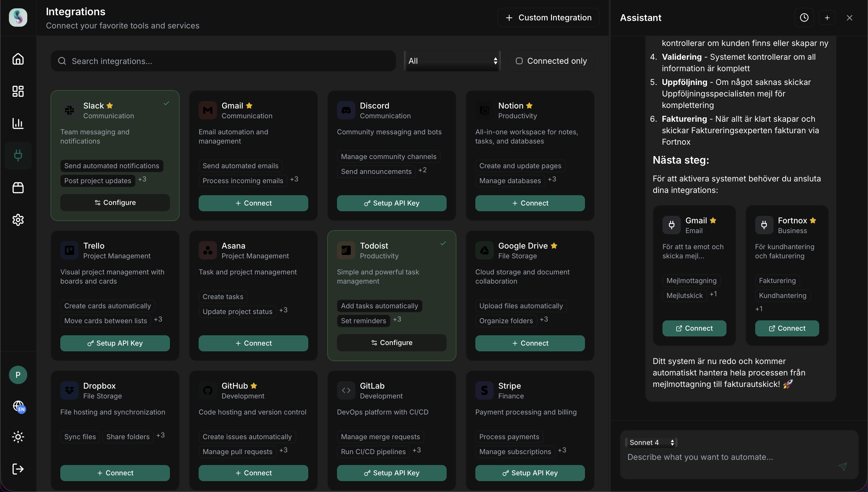The image size is (868, 492).
Task: Click the P user avatar
Action: [18, 375]
